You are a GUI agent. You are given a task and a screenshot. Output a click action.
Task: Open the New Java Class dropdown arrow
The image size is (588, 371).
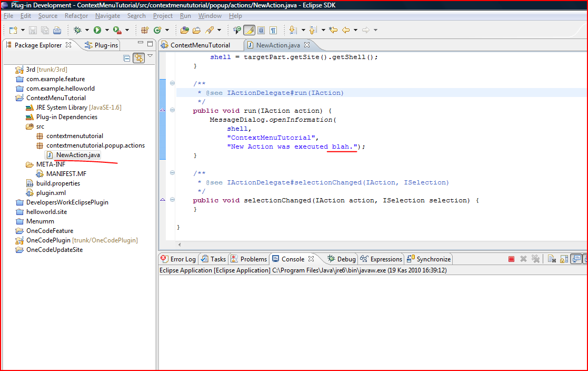[167, 30]
